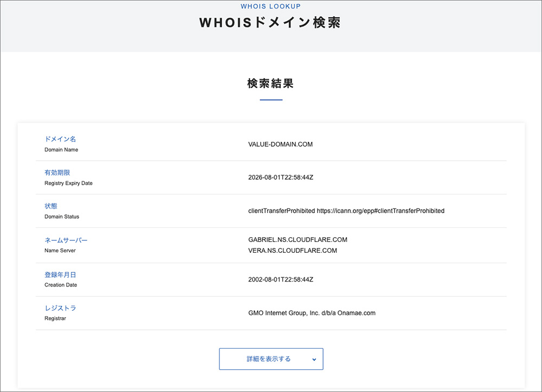Click the 詳細を表示する button text
The image size is (542, 392).
tap(264, 358)
